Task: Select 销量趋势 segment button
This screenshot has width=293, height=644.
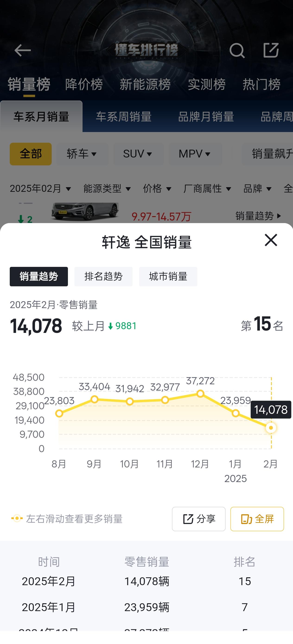Action: tap(39, 277)
